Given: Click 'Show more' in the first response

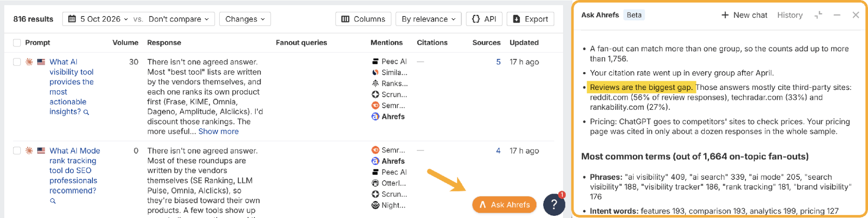Looking at the screenshot, I should tap(218, 132).
